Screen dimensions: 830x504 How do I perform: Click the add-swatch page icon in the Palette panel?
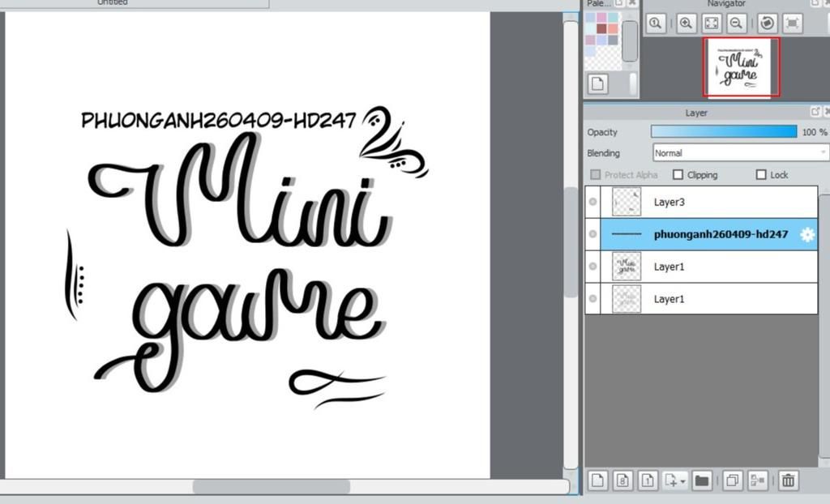598,83
